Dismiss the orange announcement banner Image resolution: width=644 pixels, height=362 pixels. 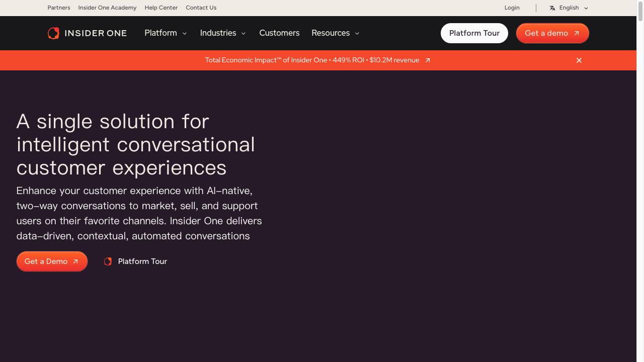coord(579,60)
